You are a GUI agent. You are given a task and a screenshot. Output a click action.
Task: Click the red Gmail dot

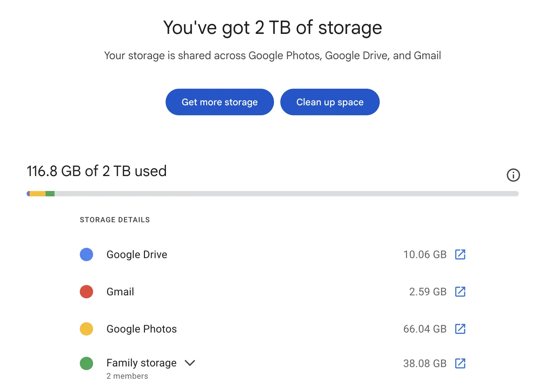tap(86, 292)
